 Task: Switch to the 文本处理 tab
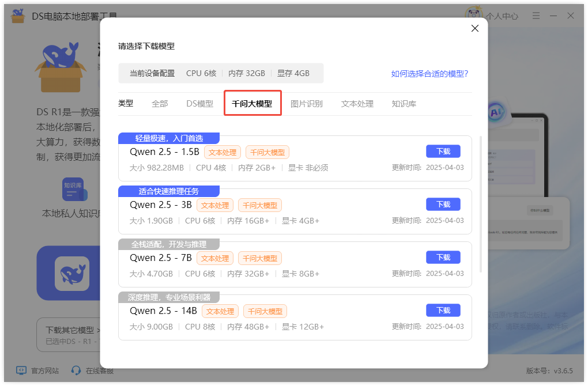coord(357,104)
